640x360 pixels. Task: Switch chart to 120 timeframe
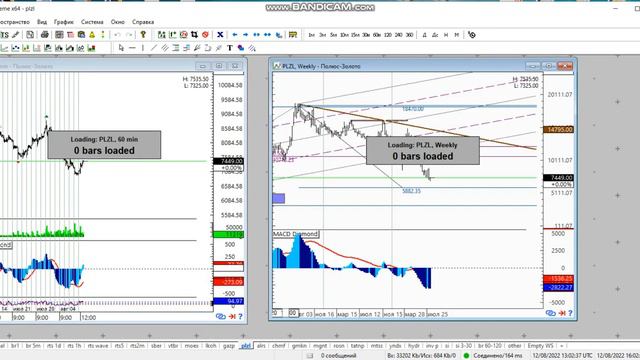click(388, 35)
